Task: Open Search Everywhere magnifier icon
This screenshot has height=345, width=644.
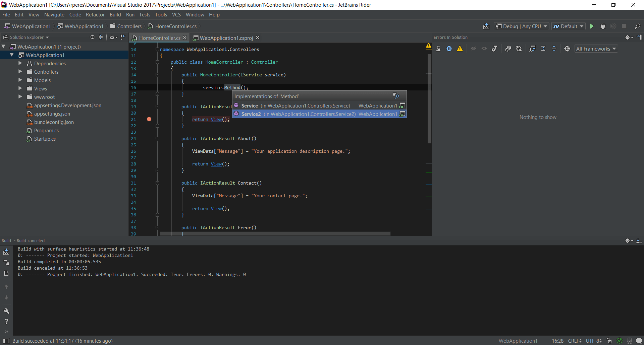Action: pos(637,26)
